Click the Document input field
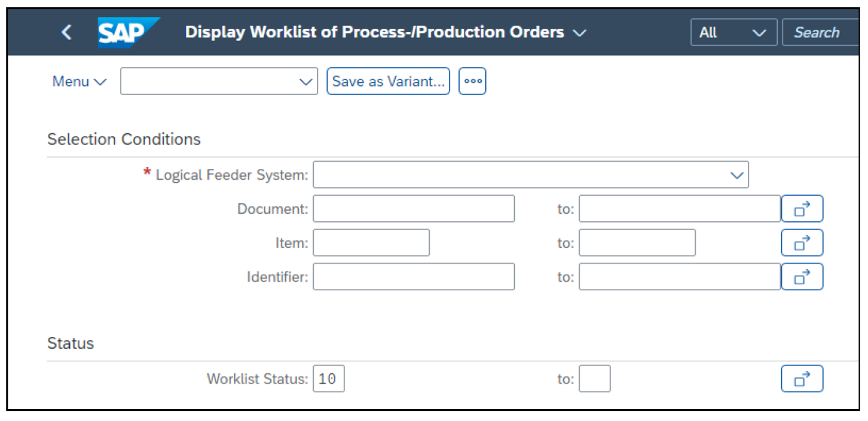868x421 pixels. click(413, 208)
